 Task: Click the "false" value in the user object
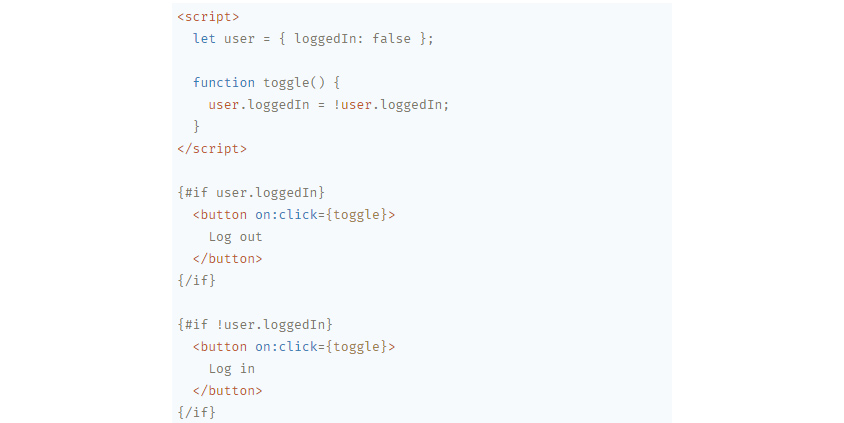(x=391, y=38)
